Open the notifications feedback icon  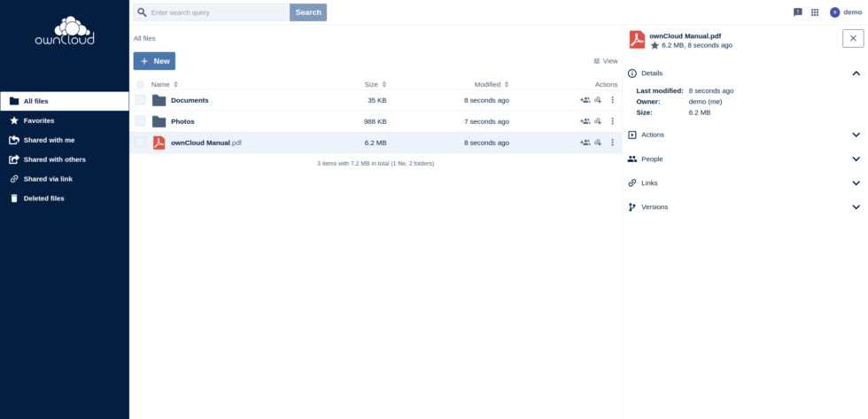798,12
